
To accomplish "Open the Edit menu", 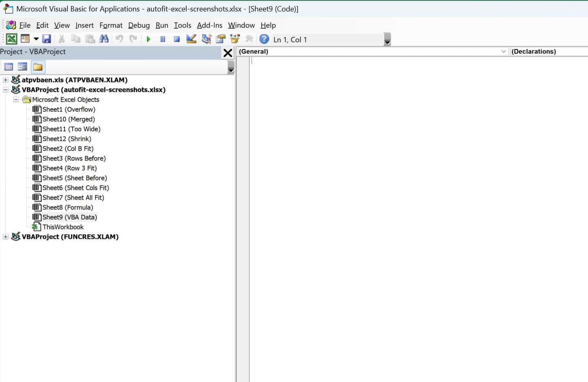I will pyautogui.click(x=42, y=25).
